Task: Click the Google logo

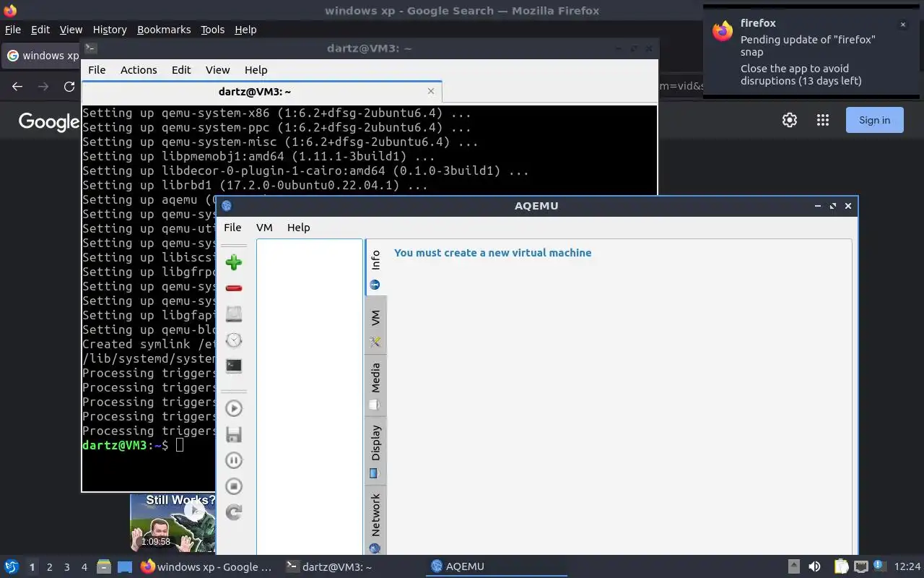Action: [49, 121]
